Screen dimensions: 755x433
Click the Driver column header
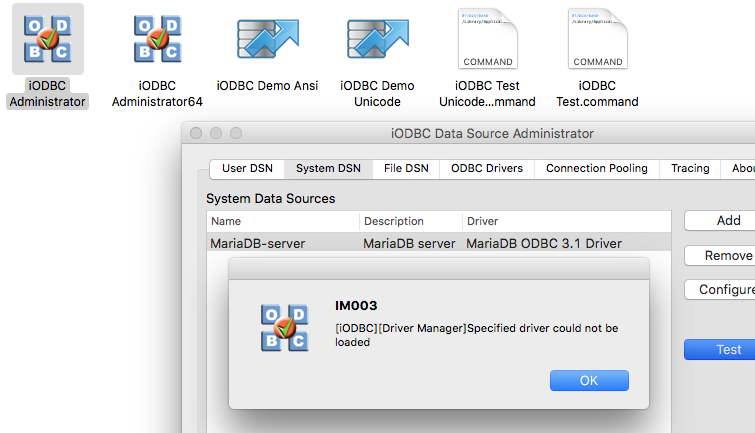point(566,221)
